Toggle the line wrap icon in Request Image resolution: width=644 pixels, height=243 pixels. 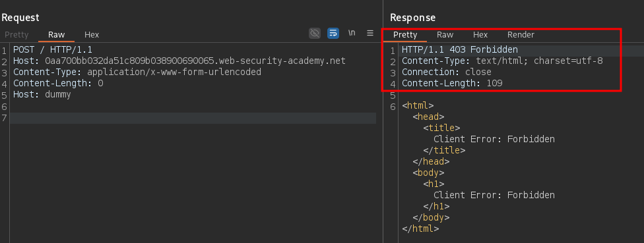tap(333, 33)
